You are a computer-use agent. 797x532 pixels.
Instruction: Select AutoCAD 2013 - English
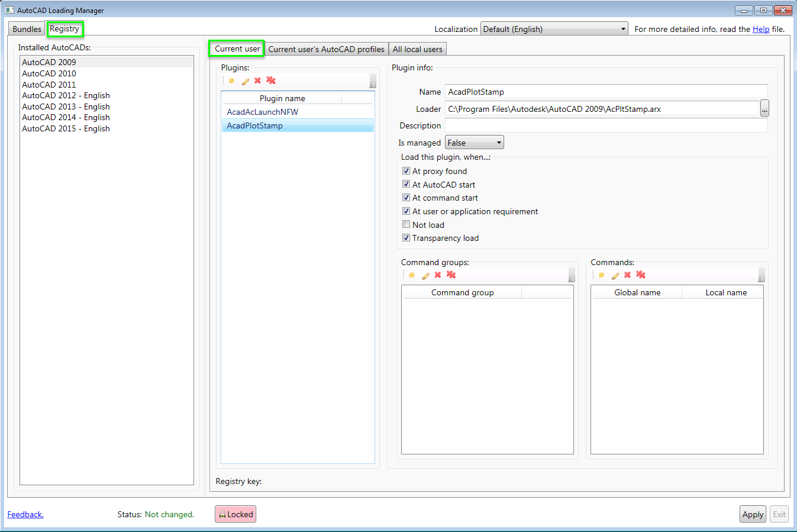[107, 107]
